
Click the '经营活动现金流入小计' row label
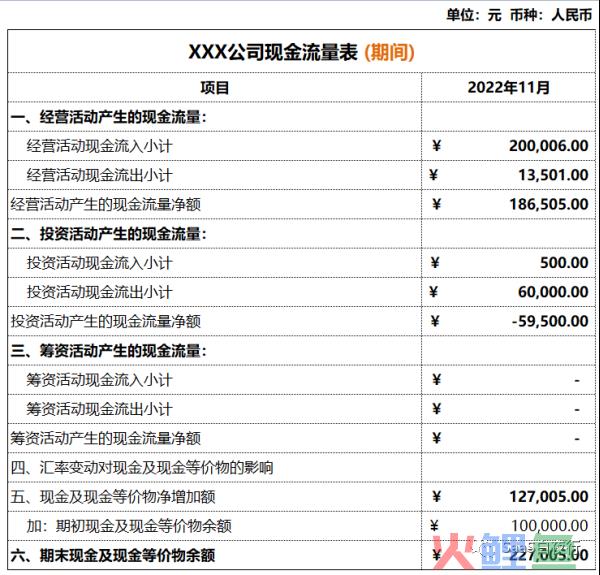99,146
